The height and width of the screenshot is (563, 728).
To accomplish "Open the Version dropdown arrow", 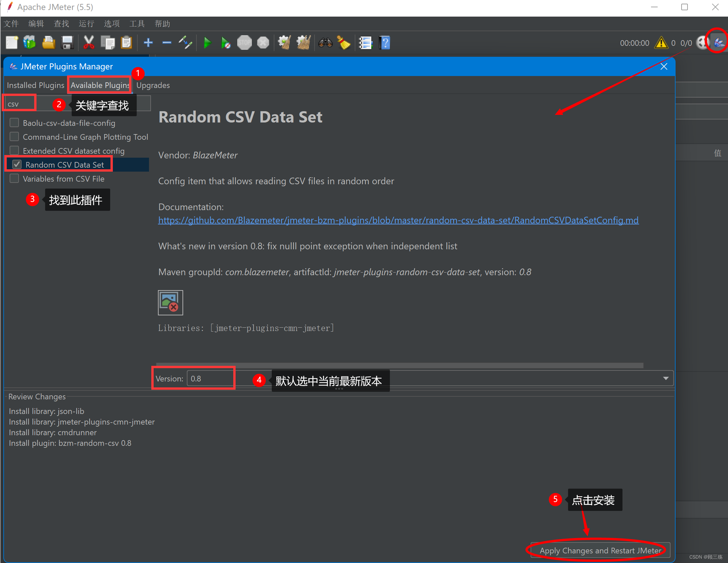I will click(666, 378).
